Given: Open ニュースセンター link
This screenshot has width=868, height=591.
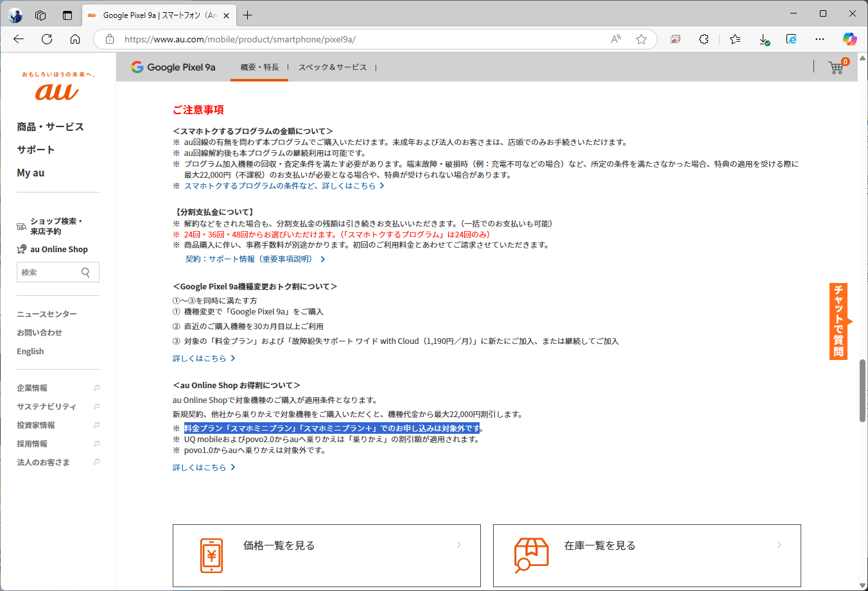Looking at the screenshot, I should [x=47, y=314].
